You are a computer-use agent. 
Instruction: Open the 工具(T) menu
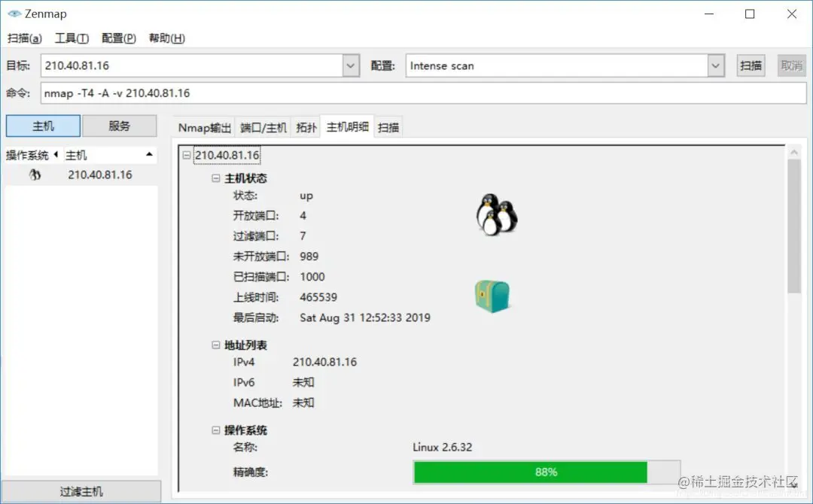click(72, 38)
